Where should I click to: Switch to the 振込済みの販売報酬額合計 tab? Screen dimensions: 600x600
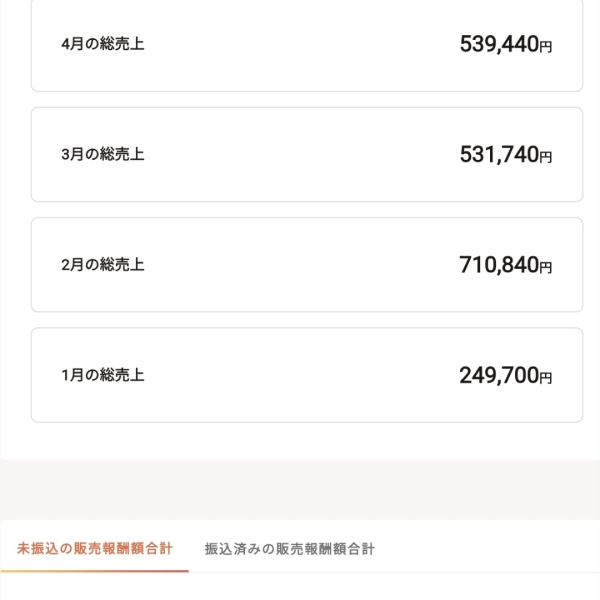tap(290, 549)
